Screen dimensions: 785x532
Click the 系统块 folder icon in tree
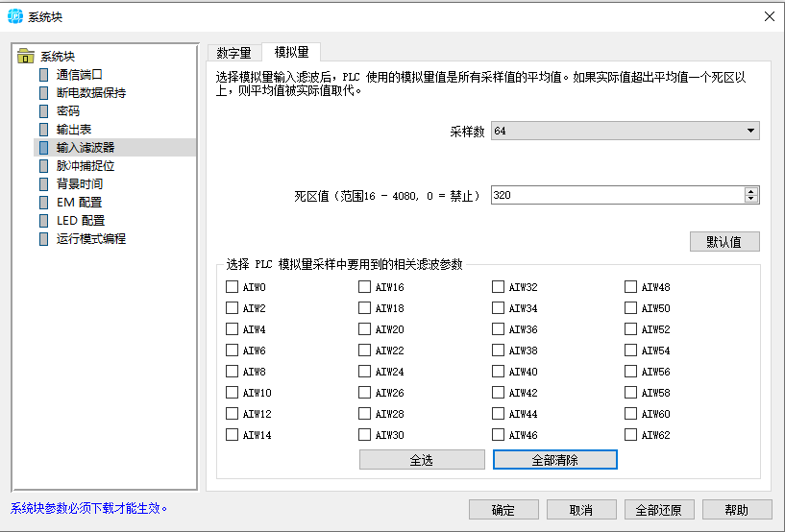click(x=26, y=56)
